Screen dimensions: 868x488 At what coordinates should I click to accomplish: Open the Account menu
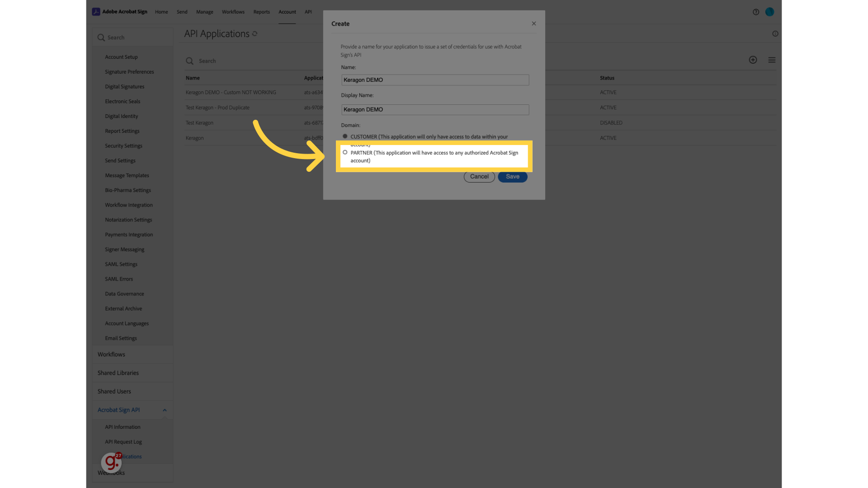pyautogui.click(x=288, y=12)
